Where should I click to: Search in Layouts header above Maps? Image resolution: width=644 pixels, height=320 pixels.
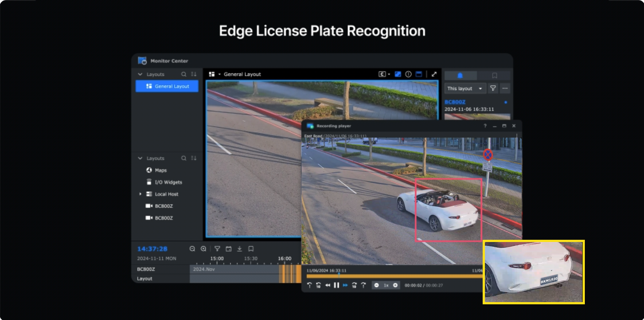(184, 158)
